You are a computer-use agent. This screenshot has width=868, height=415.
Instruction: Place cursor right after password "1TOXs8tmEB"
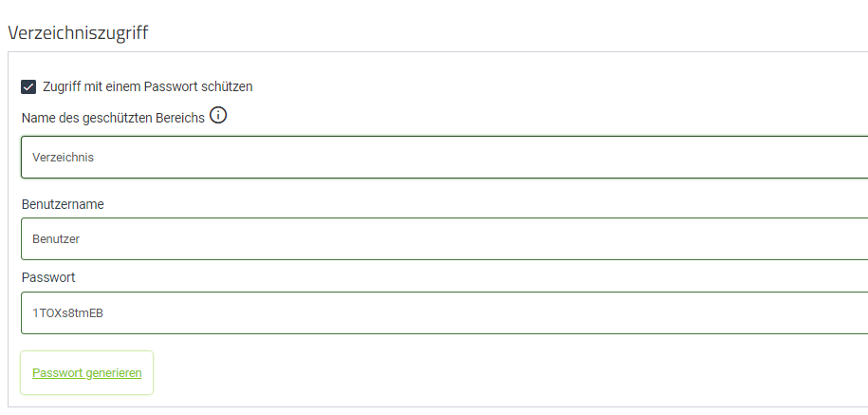tap(104, 313)
